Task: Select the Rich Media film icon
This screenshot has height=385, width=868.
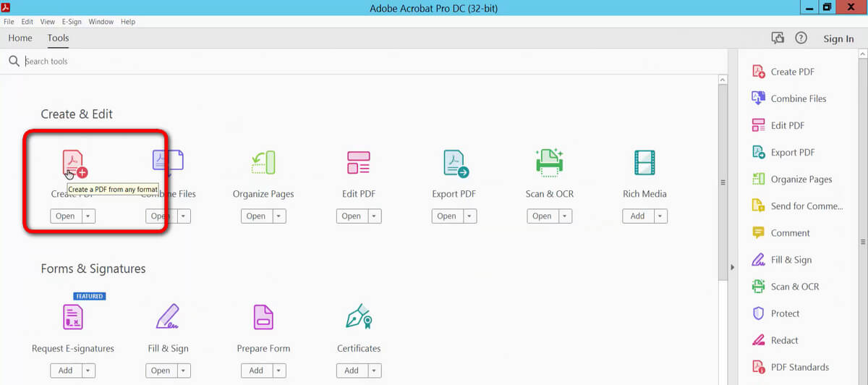Action: tap(644, 163)
